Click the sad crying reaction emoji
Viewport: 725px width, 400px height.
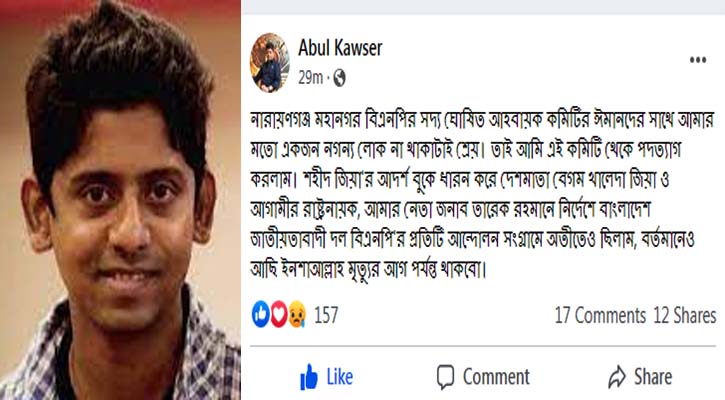point(297,315)
